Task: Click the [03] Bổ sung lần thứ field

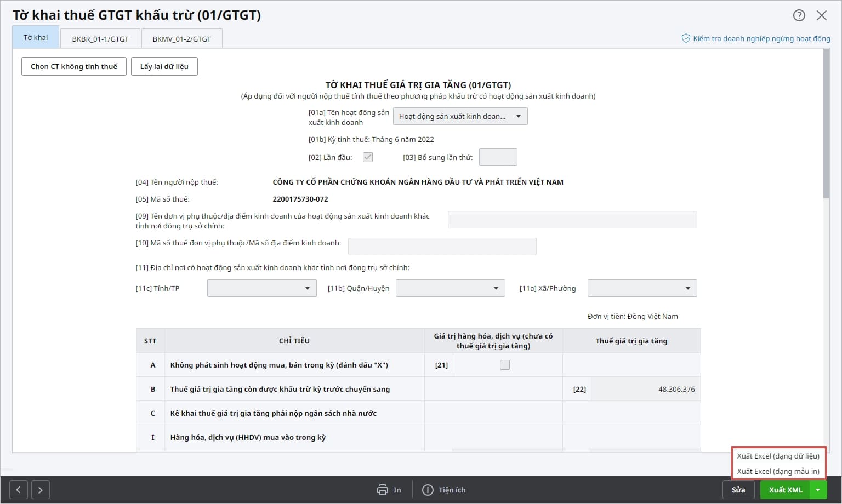Action: [x=498, y=157]
